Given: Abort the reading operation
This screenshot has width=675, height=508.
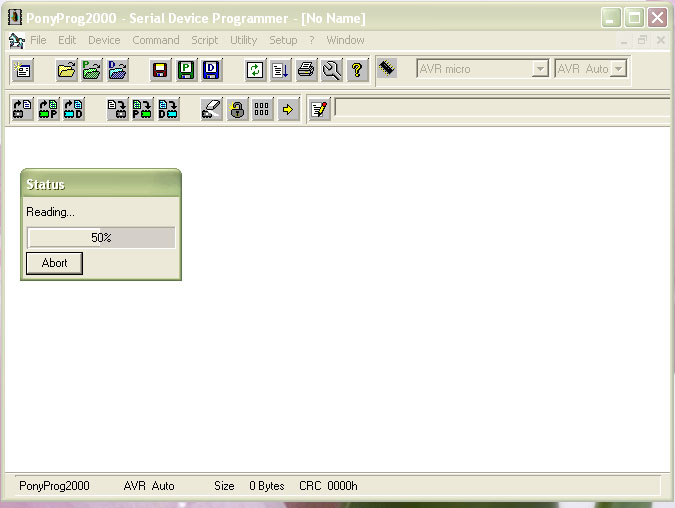Looking at the screenshot, I should pyautogui.click(x=54, y=263).
